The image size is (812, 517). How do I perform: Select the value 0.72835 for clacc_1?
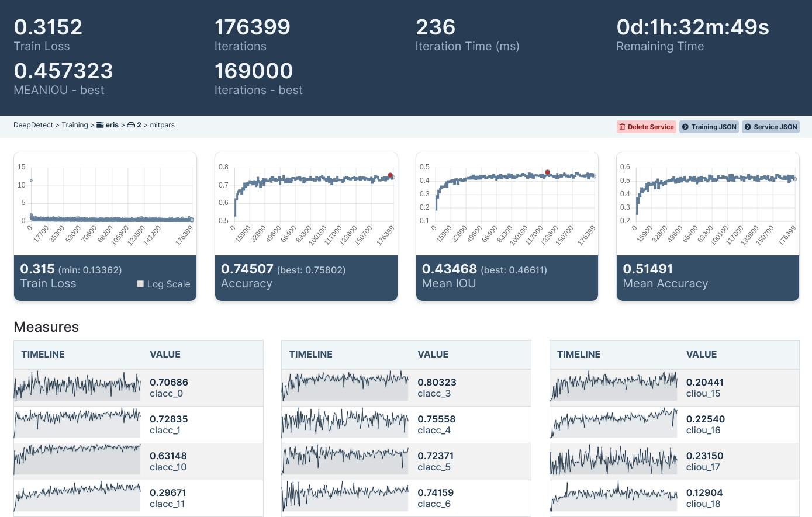point(169,419)
